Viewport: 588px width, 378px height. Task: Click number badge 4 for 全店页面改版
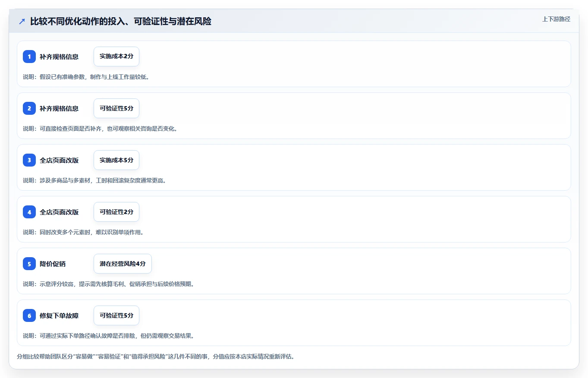tap(29, 212)
